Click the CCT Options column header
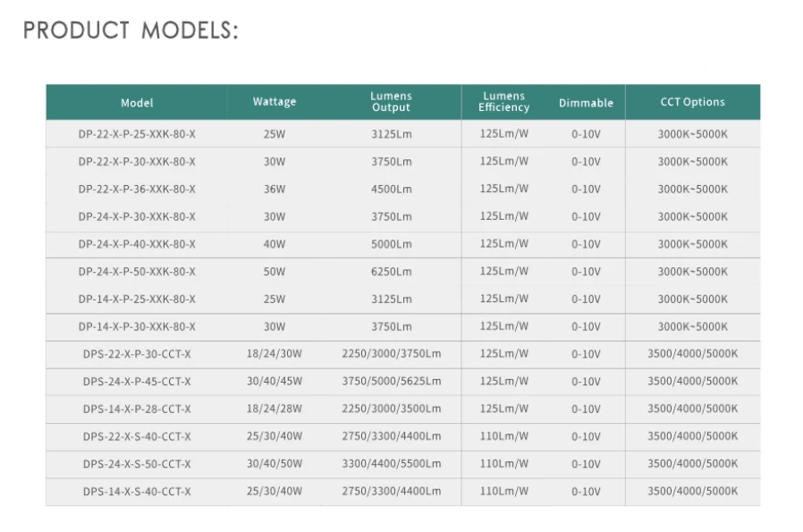The width and height of the screenshot is (803, 532). (692, 102)
